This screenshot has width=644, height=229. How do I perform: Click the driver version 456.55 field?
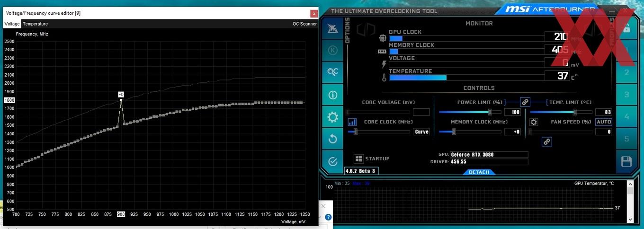[489, 162]
